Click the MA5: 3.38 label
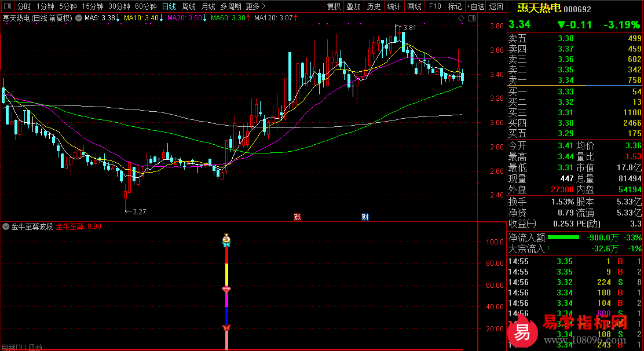Image resolution: width=644 pixels, height=351 pixels. click(x=100, y=18)
